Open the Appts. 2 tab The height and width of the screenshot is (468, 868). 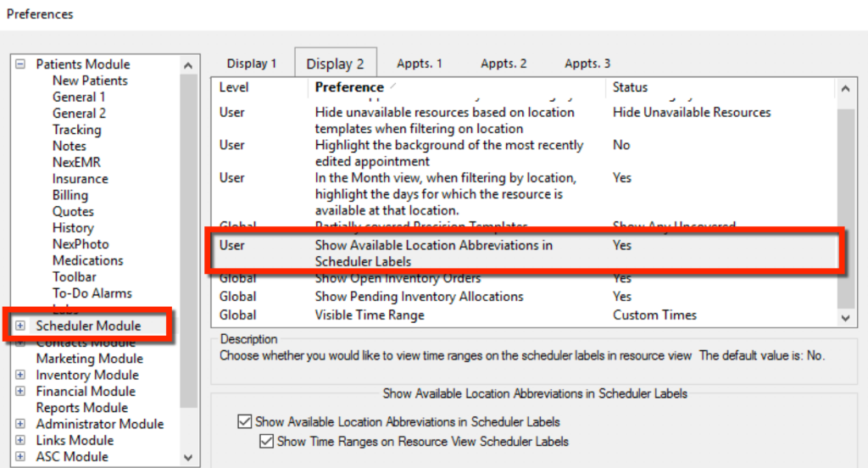tap(504, 64)
